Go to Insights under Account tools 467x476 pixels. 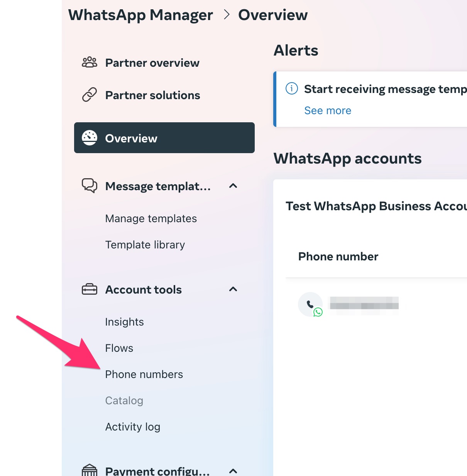pos(124,322)
